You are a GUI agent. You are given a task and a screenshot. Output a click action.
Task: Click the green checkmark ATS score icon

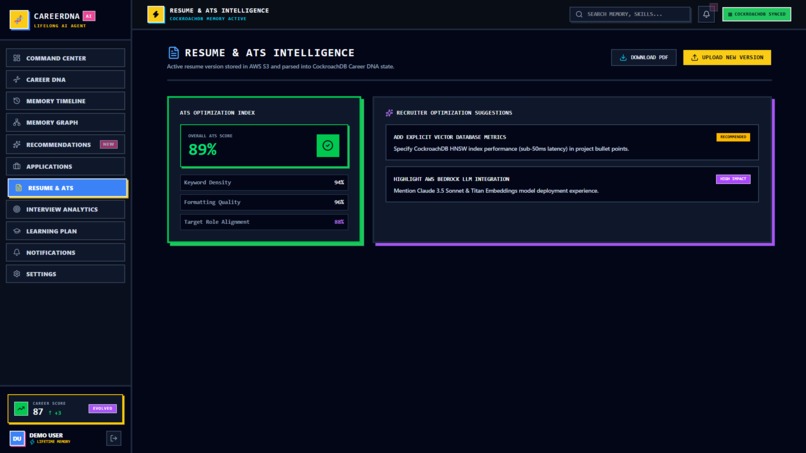click(328, 146)
